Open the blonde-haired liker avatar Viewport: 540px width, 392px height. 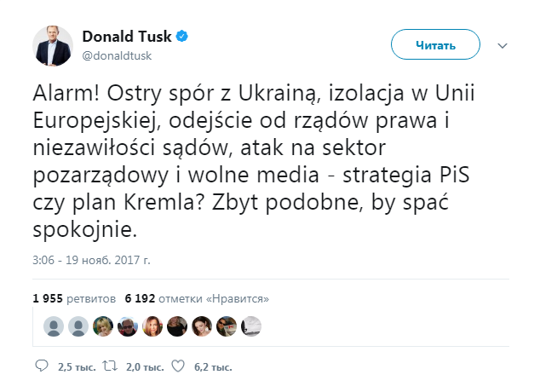(x=103, y=326)
